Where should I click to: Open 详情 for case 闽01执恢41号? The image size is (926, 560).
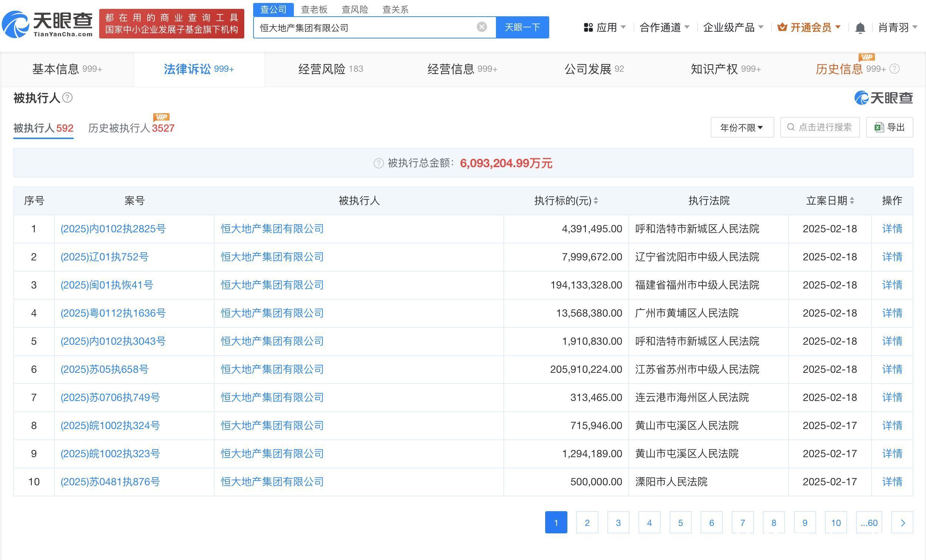coord(892,285)
